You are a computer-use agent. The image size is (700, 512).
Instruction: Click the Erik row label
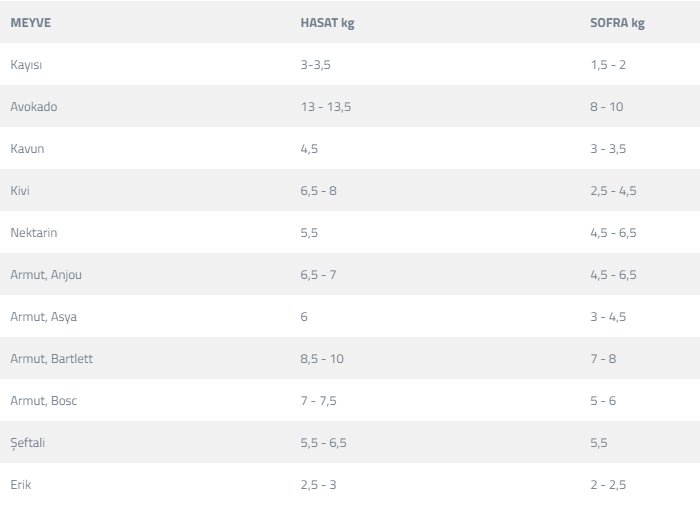(x=21, y=485)
